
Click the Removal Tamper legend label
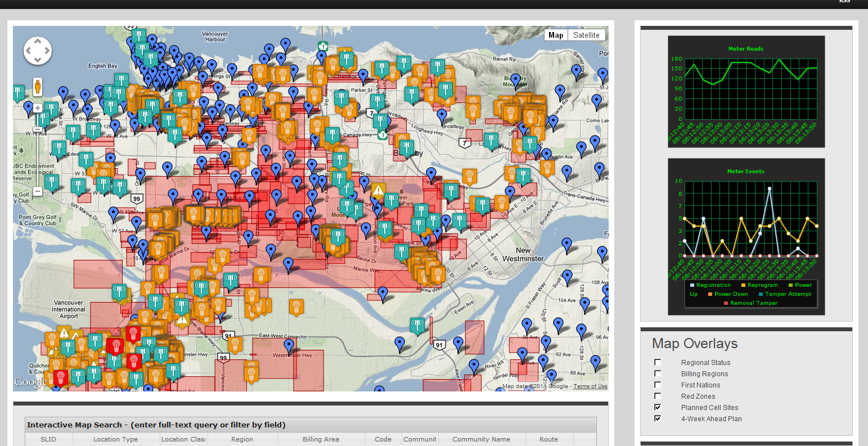click(x=754, y=303)
